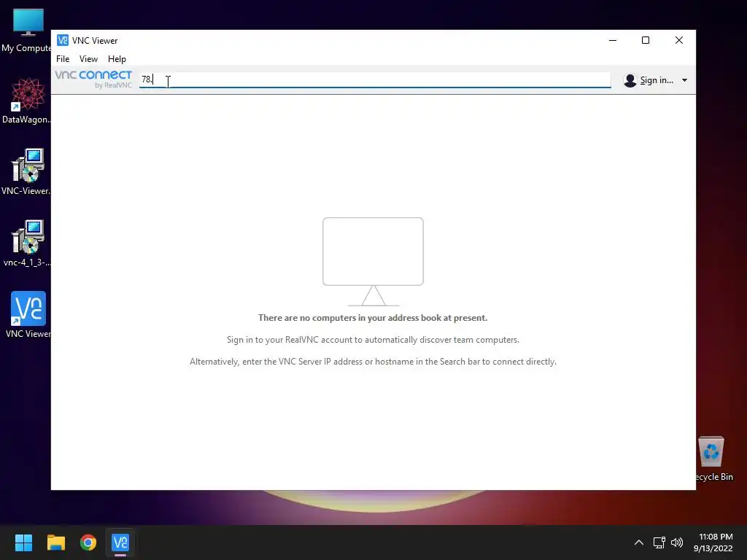Open the clock showing 11:08 PM
Viewport: 747px width, 560px height.
tap(713, 542)
